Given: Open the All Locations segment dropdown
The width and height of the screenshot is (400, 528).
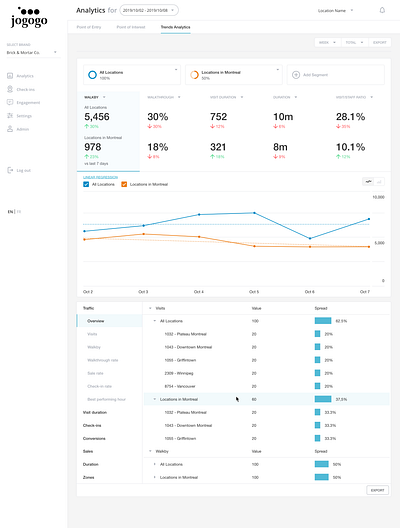Looking at the screenshot, I should [x=176, y=70].
